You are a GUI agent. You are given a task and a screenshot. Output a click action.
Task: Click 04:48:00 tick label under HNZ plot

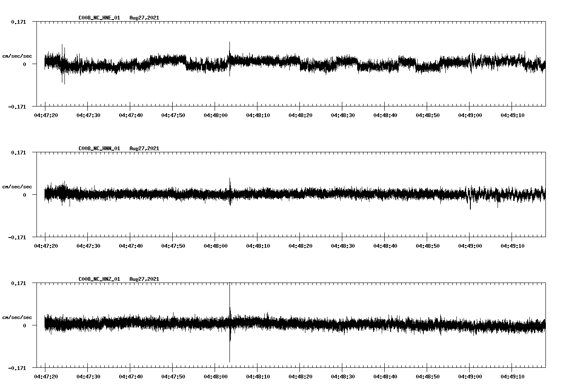216,377
